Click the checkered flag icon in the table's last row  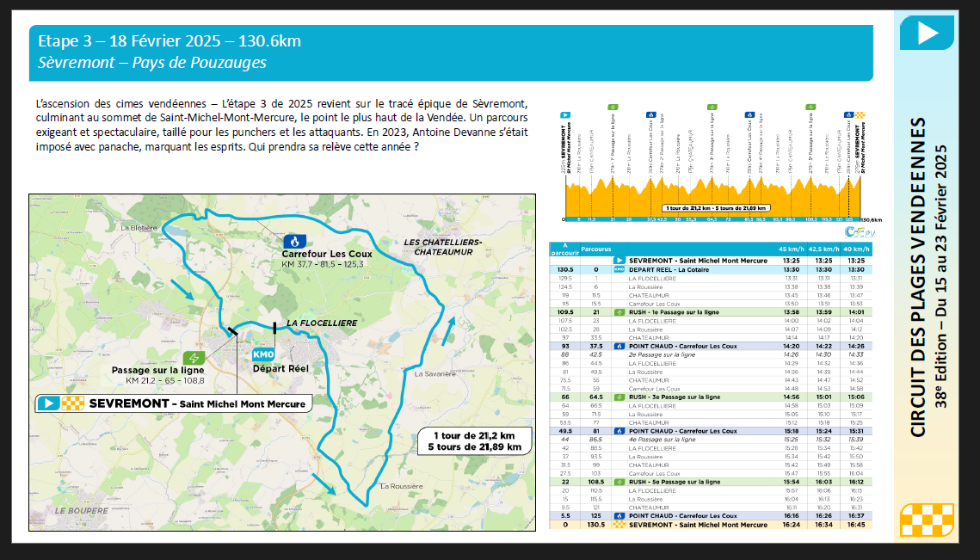coord(619,525)
